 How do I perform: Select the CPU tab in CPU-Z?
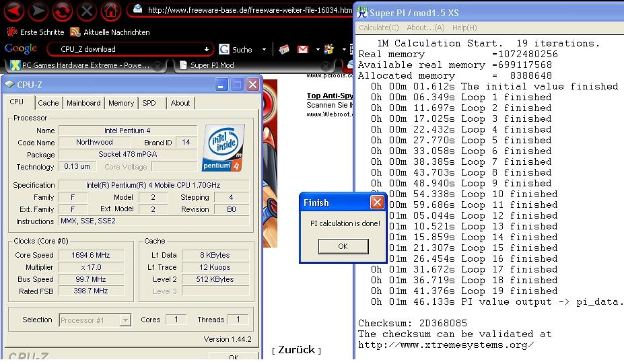17,102
